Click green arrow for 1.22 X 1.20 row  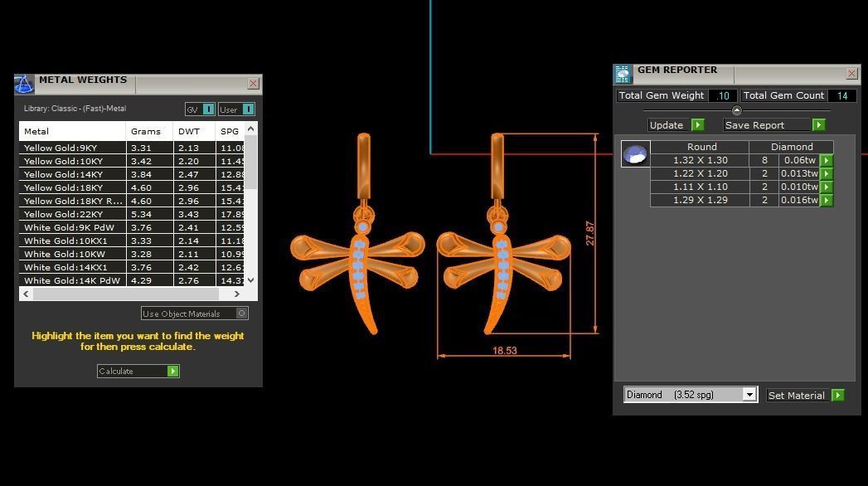coord(826,174)
